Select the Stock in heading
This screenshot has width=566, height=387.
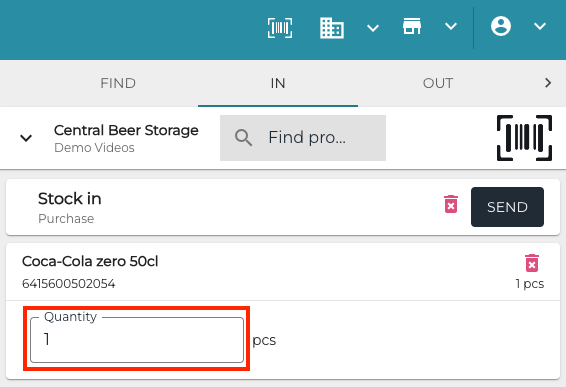click(x=70, y=199)
